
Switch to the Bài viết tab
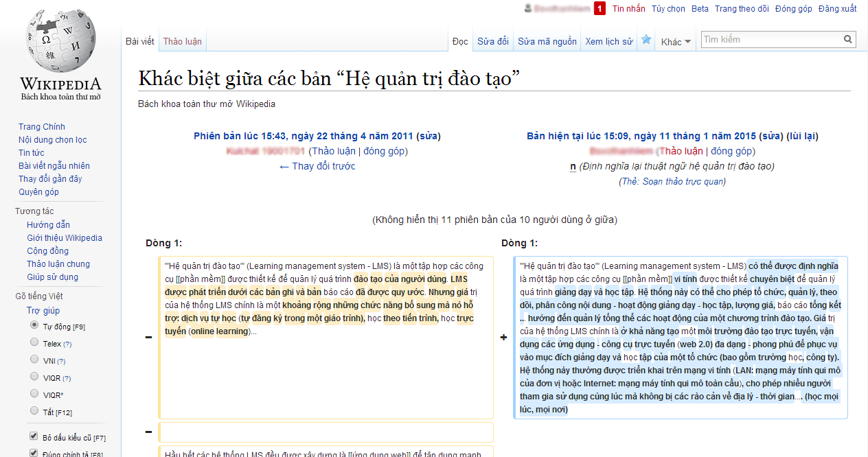(140, 42)
